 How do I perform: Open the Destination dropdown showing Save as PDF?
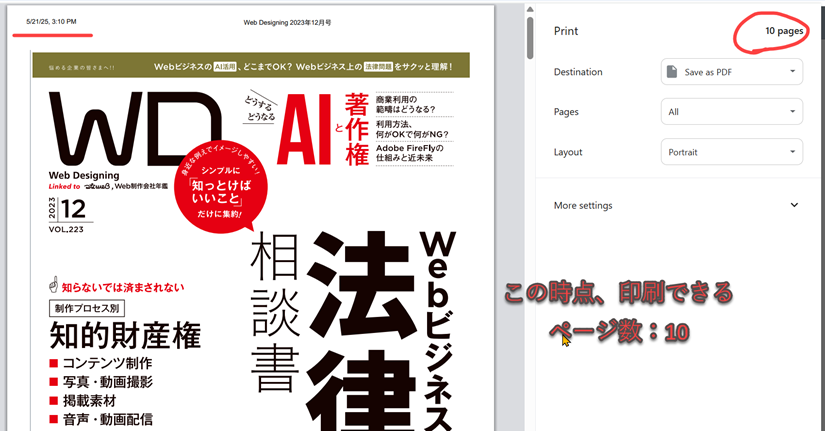click(x=731, y=72)
